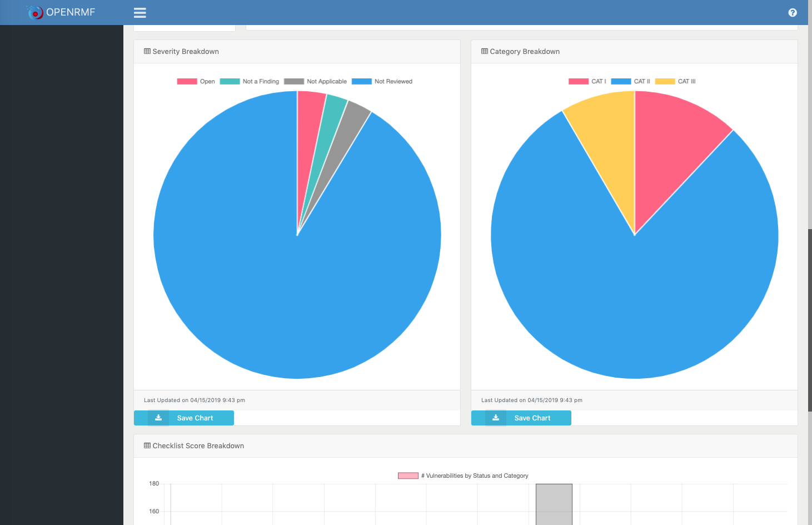Click the Checklist Score Breakdown heading
Image resolution: width=812 pixels, height=525 pixels.
pos(198,445)
